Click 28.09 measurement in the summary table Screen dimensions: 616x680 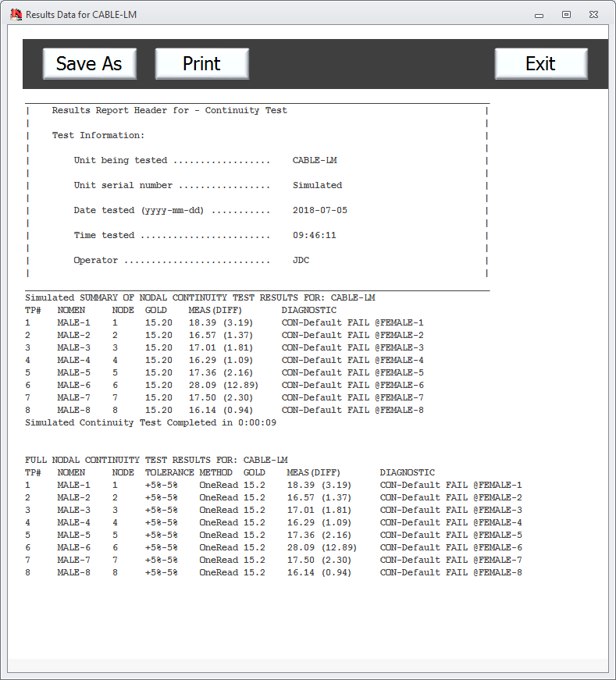click(202, 386)
